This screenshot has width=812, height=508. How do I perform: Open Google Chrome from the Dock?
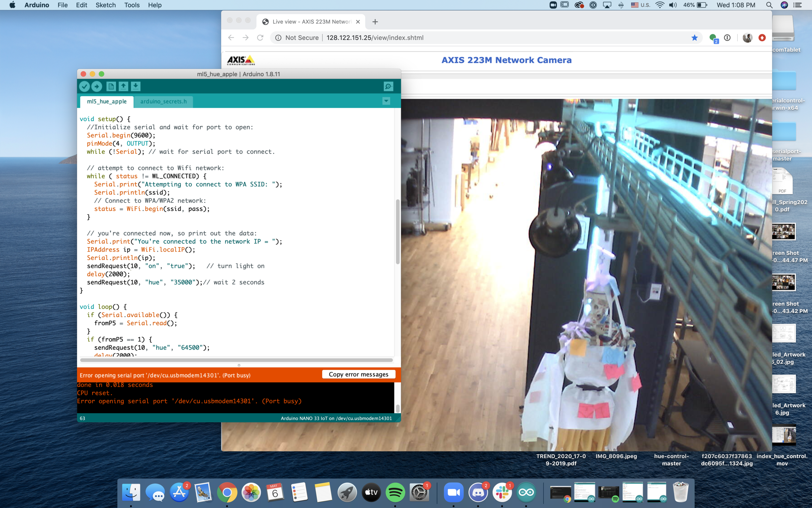[227, 492]
